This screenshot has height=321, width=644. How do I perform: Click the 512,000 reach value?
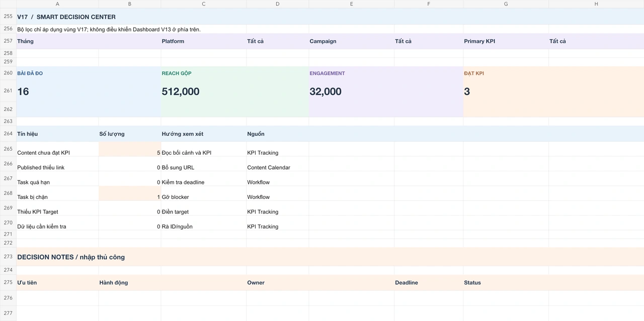point(181,91)
